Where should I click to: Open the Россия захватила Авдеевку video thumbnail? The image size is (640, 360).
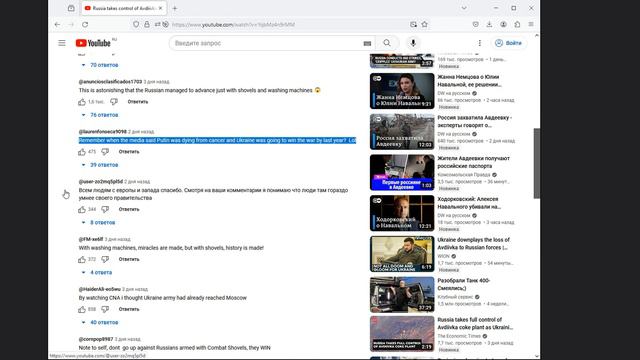pyautogui.click(x=402, y=132)
